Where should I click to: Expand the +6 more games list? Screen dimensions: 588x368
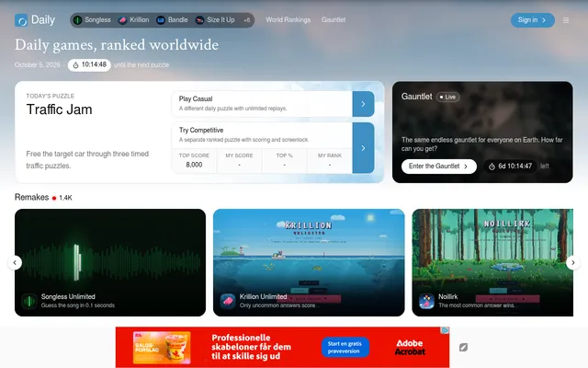click(246, 20)
